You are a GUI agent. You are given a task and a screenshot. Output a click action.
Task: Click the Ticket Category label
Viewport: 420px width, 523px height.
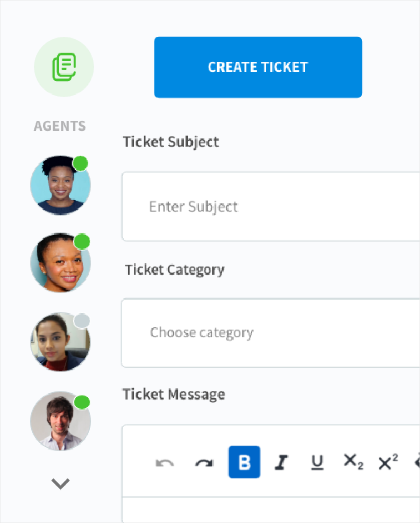175,270
